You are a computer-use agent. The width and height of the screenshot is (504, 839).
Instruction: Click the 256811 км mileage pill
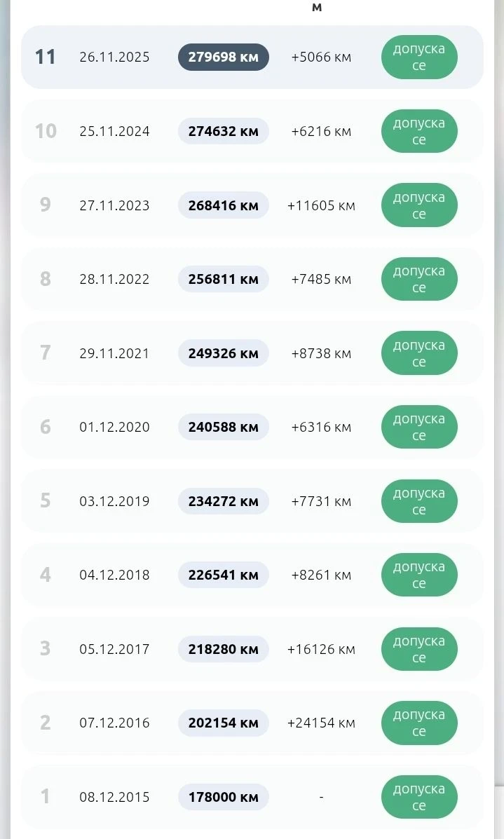coord(223,279)
